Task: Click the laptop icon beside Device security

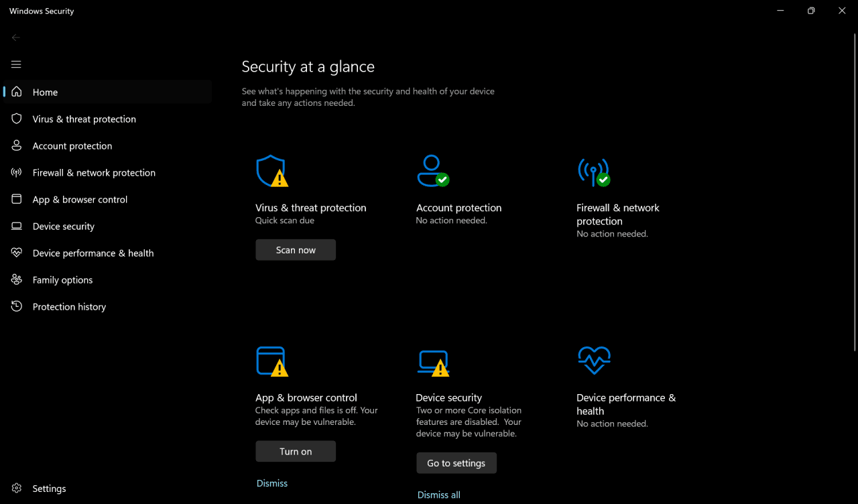Action: click(17, 226)
